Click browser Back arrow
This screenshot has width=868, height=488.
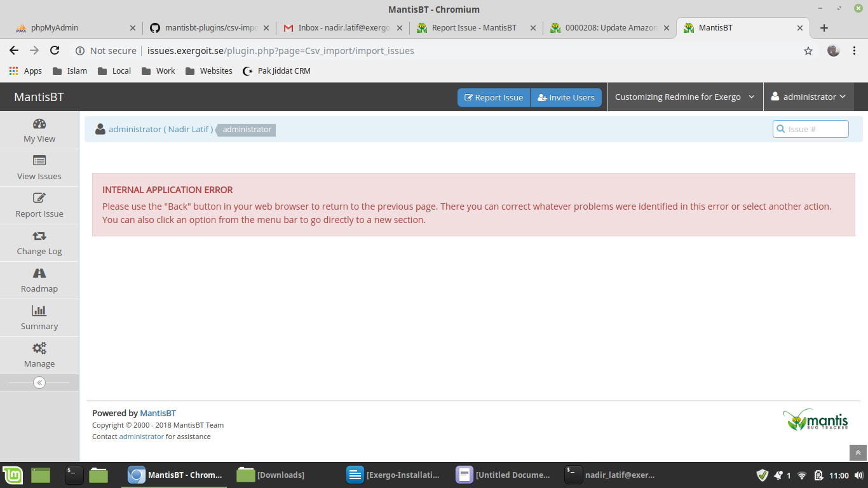tap(14, 51)
